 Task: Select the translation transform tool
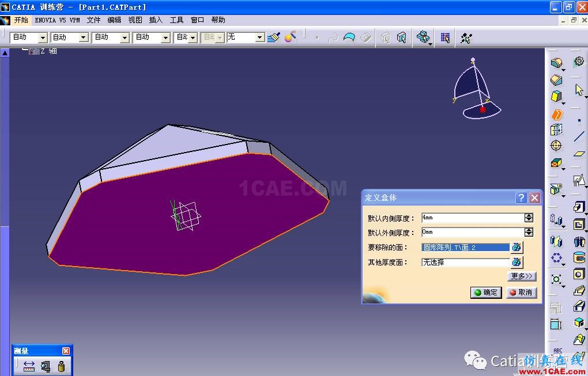coord(556,219)
